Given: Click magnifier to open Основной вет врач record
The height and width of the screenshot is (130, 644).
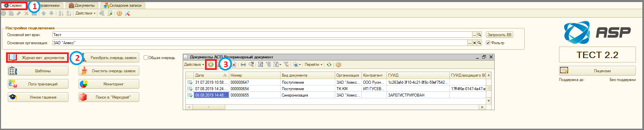Looking at the screenshot, I should 479,35.
